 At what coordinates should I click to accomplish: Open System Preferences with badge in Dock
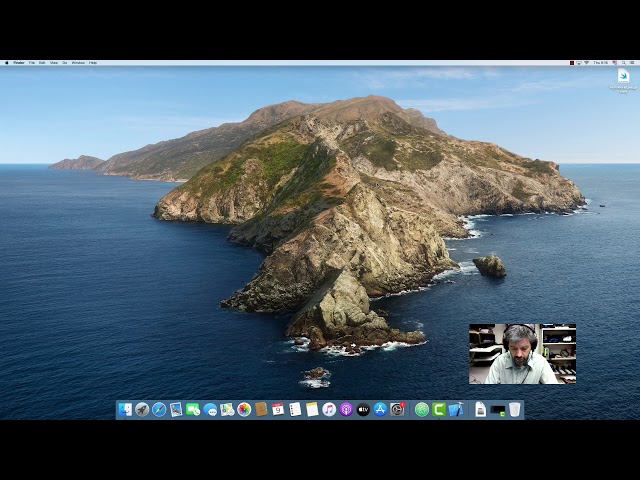coord(397,409)
